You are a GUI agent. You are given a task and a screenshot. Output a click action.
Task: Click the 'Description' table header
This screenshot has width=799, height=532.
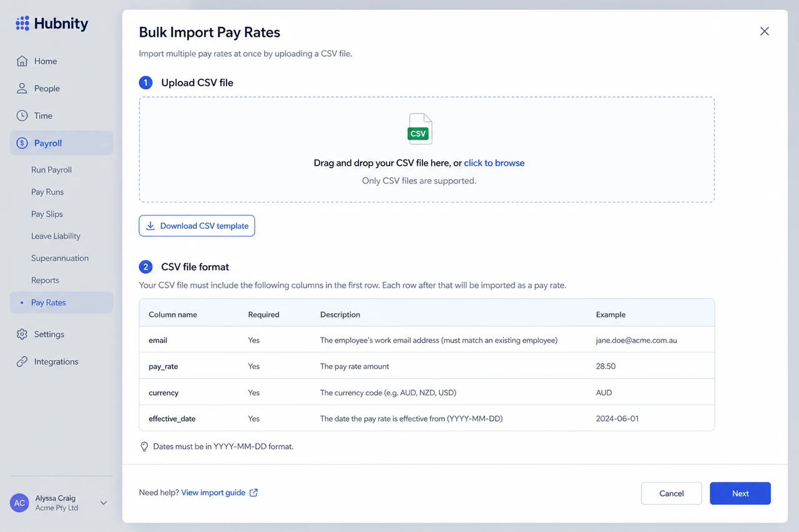(340, 314)
